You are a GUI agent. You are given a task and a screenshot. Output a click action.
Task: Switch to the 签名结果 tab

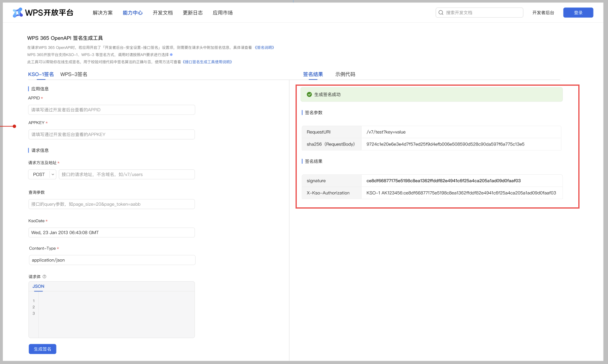point(313,74)
